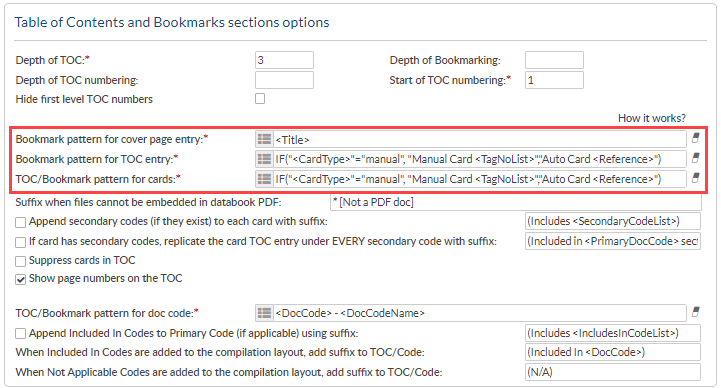This screenshot has width=721, height=388.
Task: Click the Depth of Bookmarking field
Action: coord(555,60)
